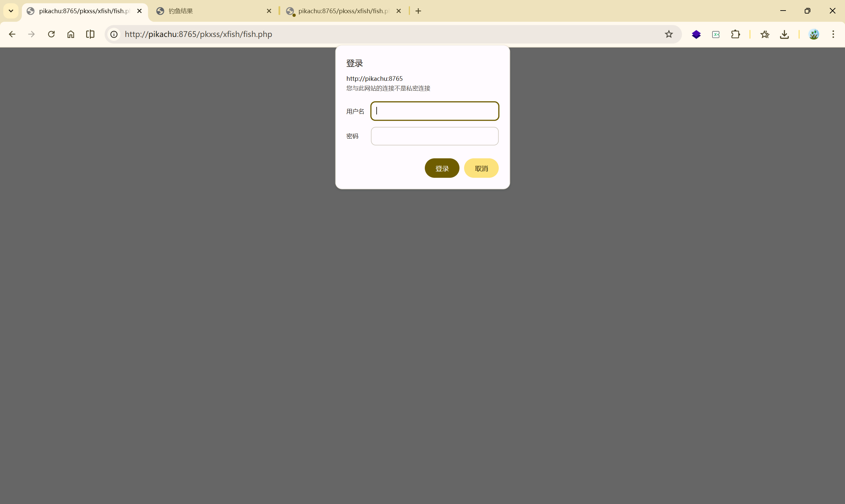
Task: Click the browser back arrow
Action: coord(12,34)
